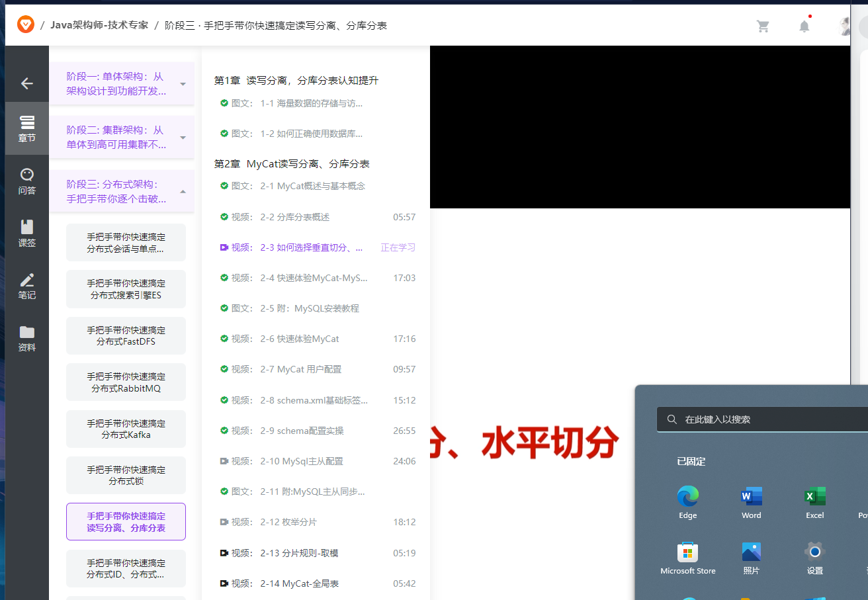
Task: Select 分布式FastDFS course button
Action: [126, 336]
